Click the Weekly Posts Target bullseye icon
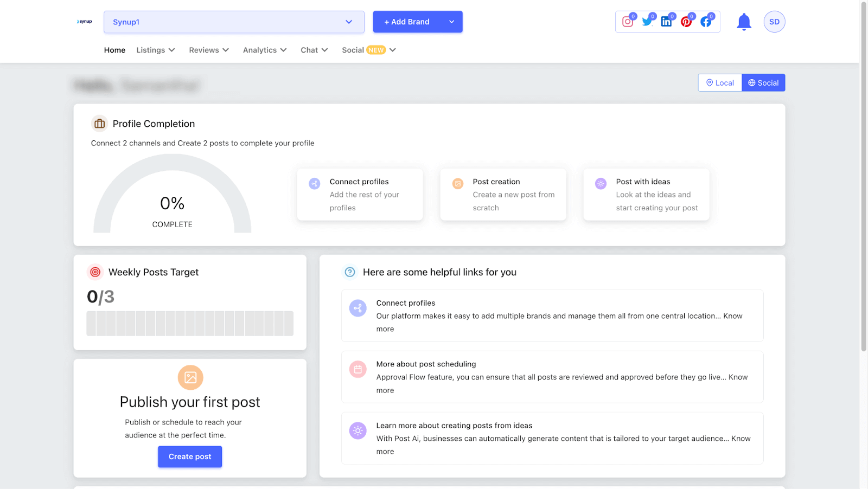 point(95,272)
